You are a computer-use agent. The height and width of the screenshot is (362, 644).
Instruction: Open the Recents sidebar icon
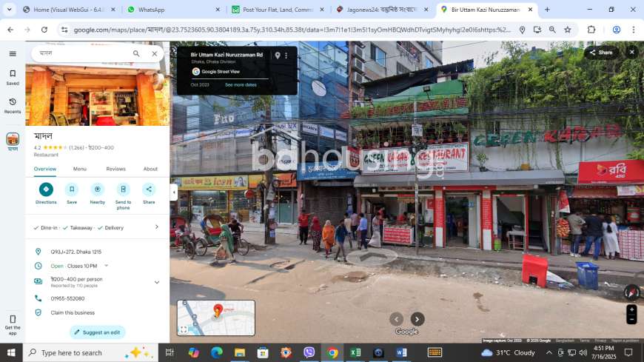pos(13,106)
